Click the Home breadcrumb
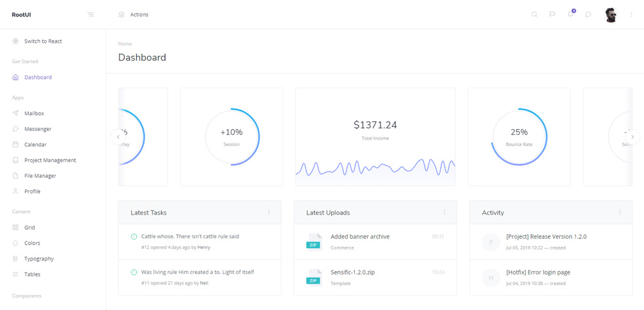The width and height of the screenshot is (644, 310). 125,43
